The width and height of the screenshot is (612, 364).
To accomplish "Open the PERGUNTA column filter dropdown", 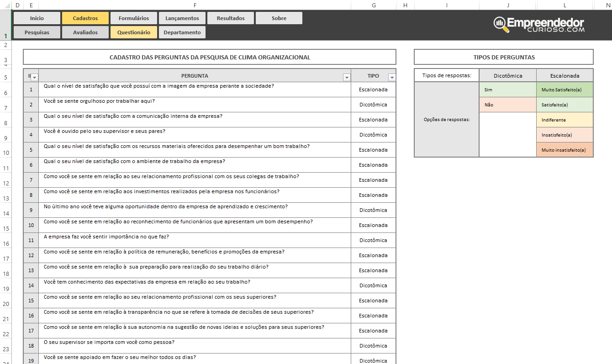I will 346,77.
